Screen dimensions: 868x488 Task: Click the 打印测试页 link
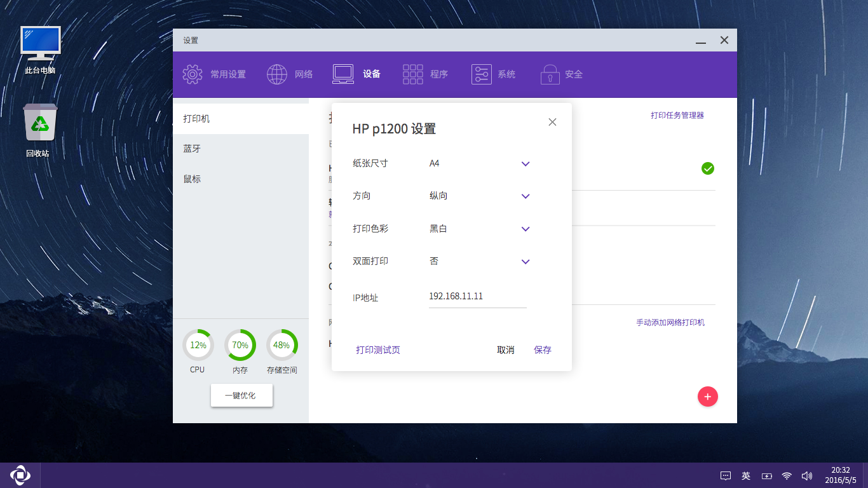[x=378, y=350]
